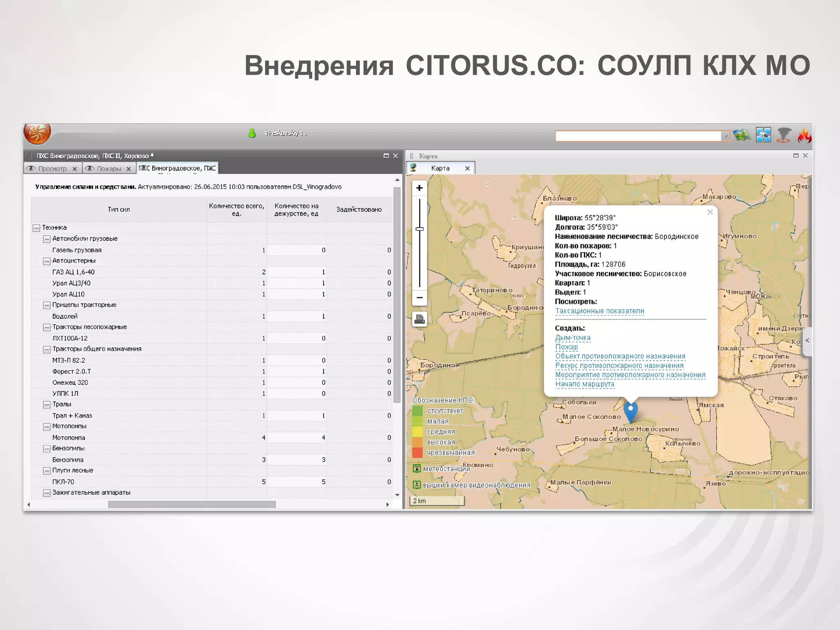Image resolution: width=840 pixels, height=630 pixels.
Task: Maximize the ПХС Виноградовское panel
Action: (x=386, y=155)
